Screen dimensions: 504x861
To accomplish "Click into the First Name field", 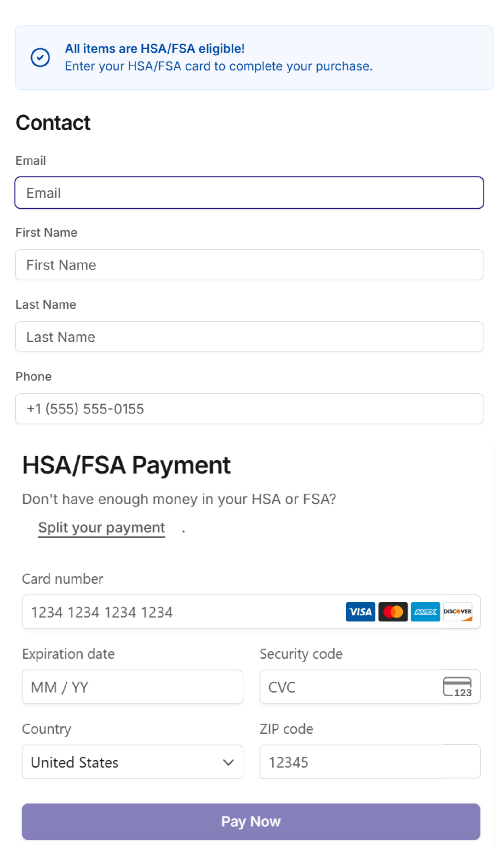I will pyautogui.click(x=249, y=265).
